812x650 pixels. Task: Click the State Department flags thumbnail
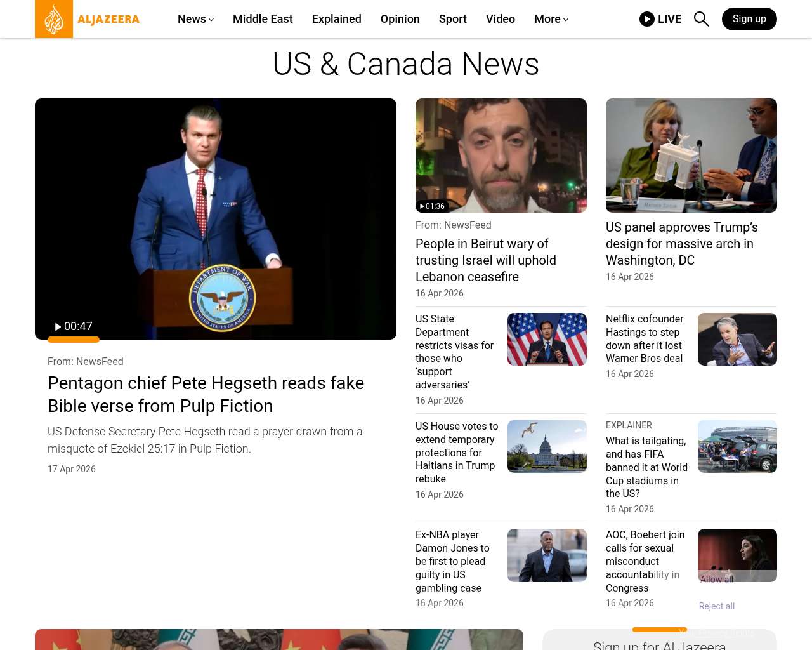point(547,339)
